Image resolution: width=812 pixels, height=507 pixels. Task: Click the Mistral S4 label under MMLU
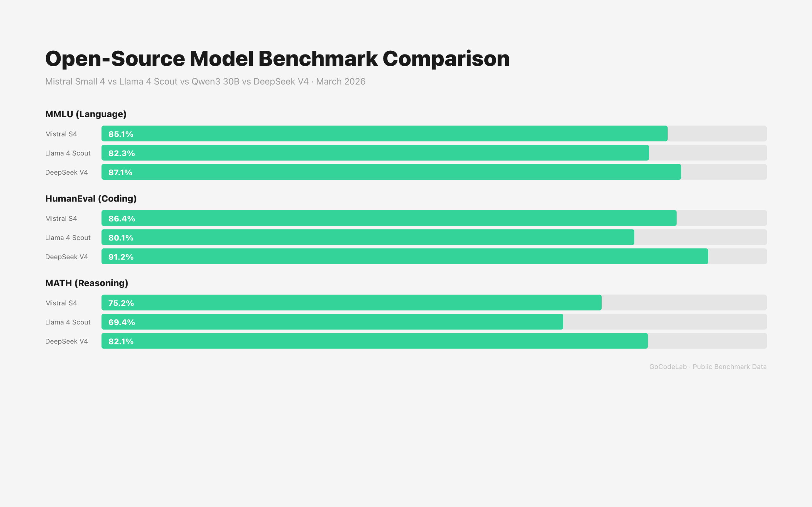pyautogui.click(x=61, y=134)
